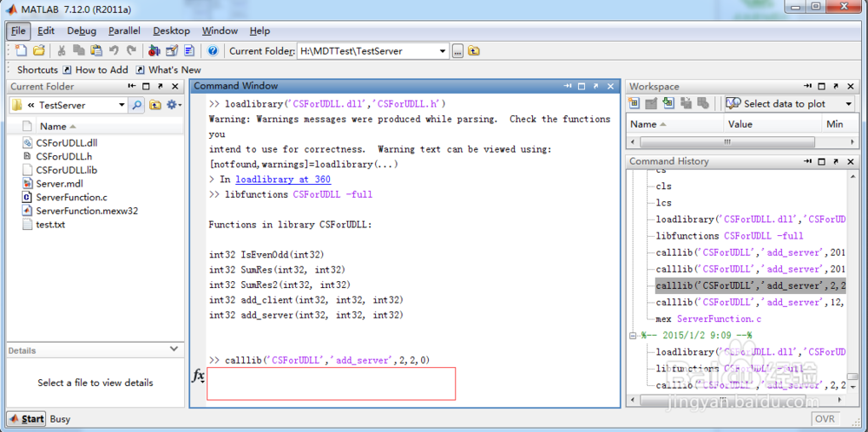
Task: Collapse the 2015/1/2 9:09 history session
Action: pyautogui.click(x=633, y=335)
